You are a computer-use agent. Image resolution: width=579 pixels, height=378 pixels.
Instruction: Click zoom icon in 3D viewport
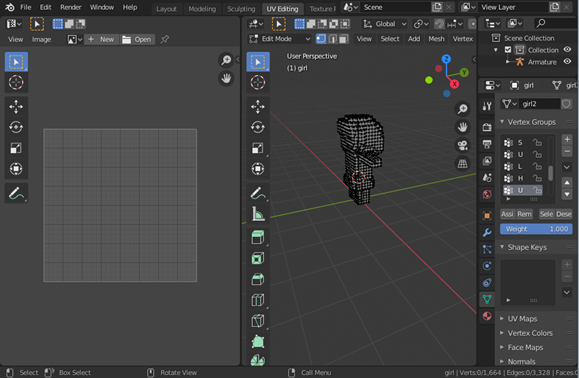point(462,109)
